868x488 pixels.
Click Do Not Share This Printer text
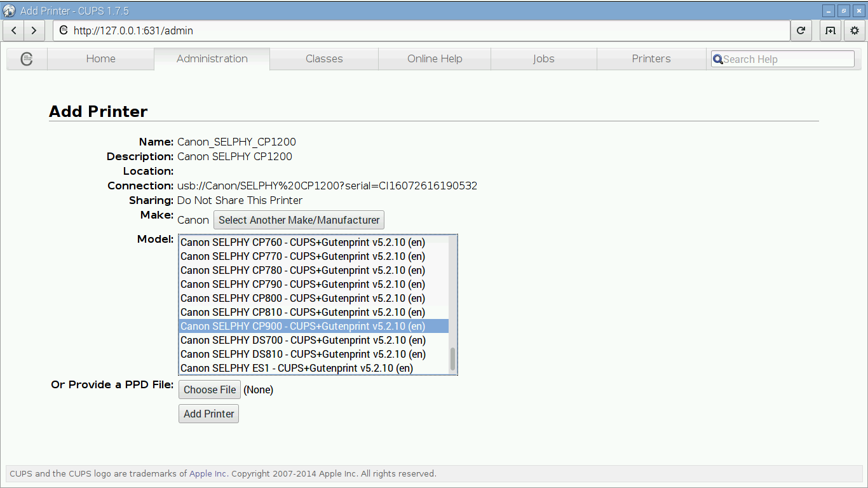tap(240, 200)
